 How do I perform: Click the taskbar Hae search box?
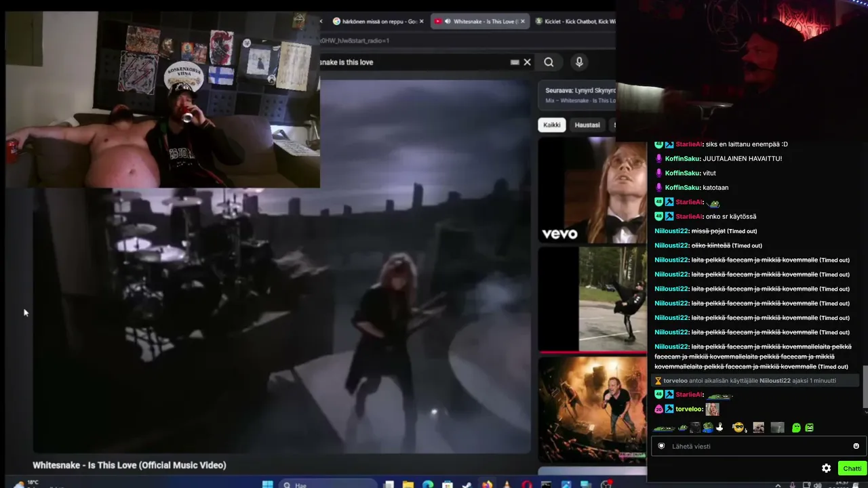328,485
